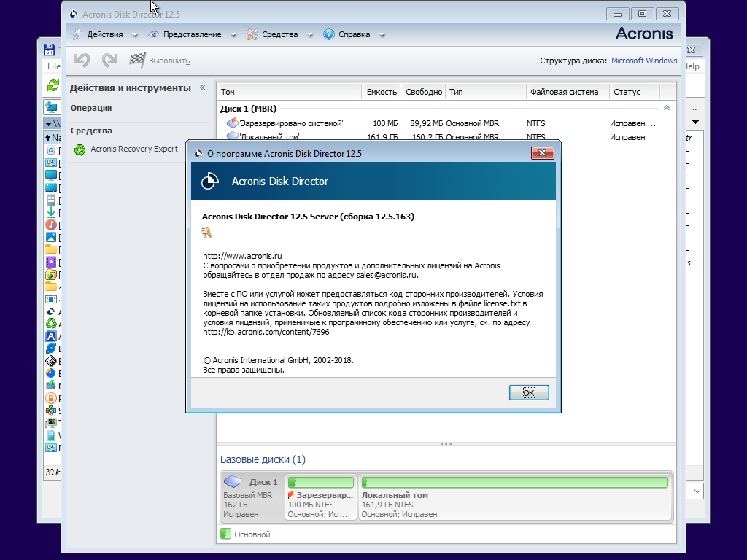747x560 pixels.
Task: Sort volumes by Том column header
Action: (x=289, y=92)
